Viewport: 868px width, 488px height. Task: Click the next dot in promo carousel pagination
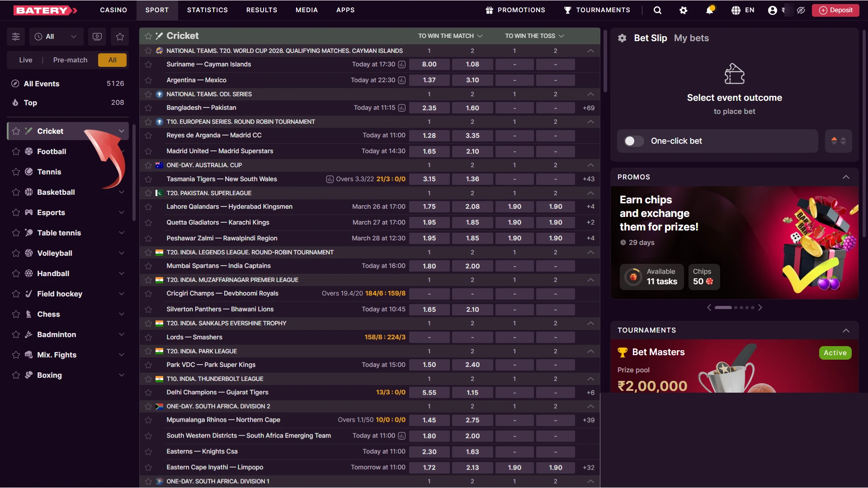735,307
